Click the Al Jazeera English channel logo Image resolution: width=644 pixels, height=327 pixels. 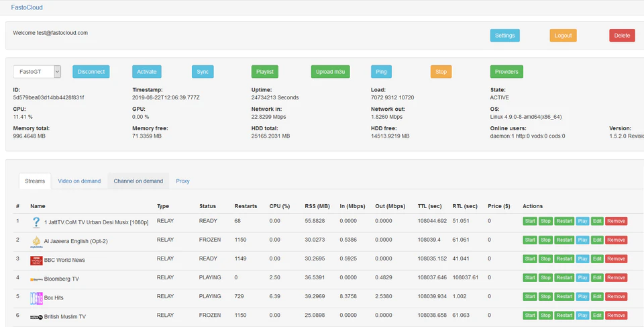tap(36, 242)
